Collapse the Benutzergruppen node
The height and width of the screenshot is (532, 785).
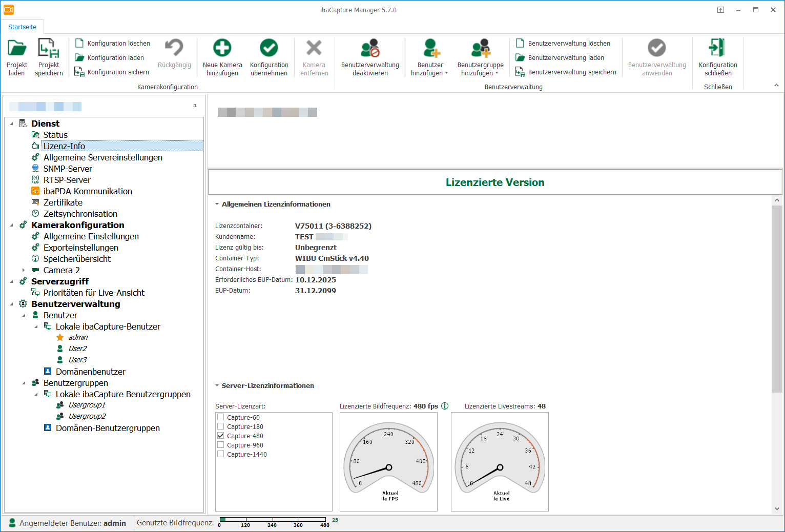(24, 383)
